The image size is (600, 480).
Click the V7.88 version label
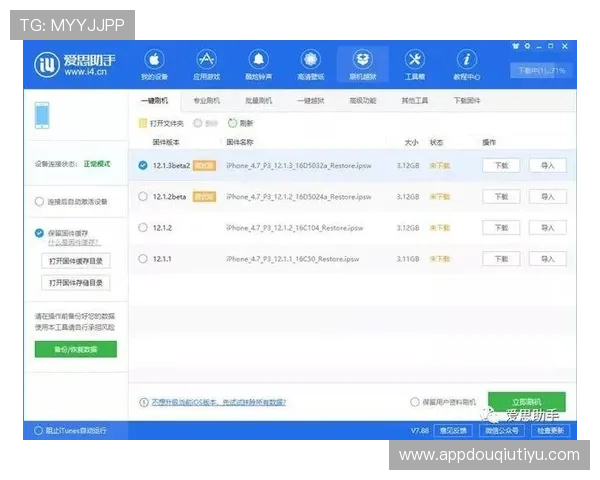pyautogui.click(x=420, y=431)
